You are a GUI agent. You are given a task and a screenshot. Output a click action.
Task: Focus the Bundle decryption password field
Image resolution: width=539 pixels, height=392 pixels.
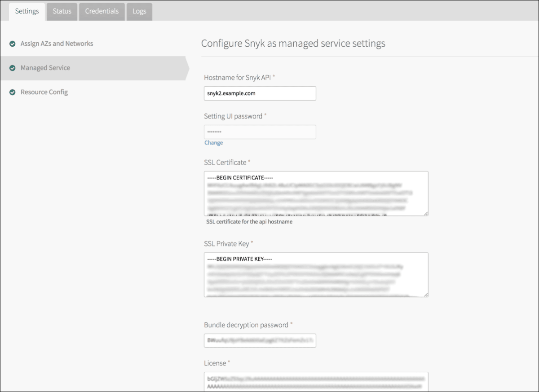(x=260, y=341)
